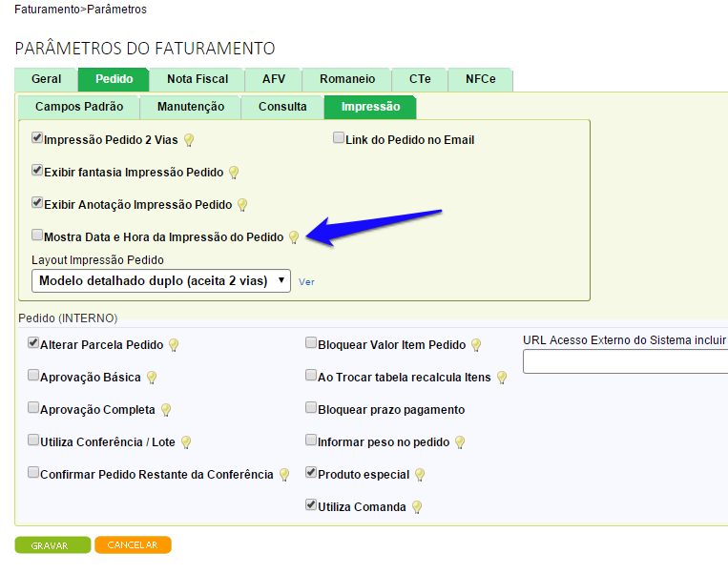Switch to the Nota Fiscal tab
The width and height of the screenshot is (728, 574).
pos(198,80)
